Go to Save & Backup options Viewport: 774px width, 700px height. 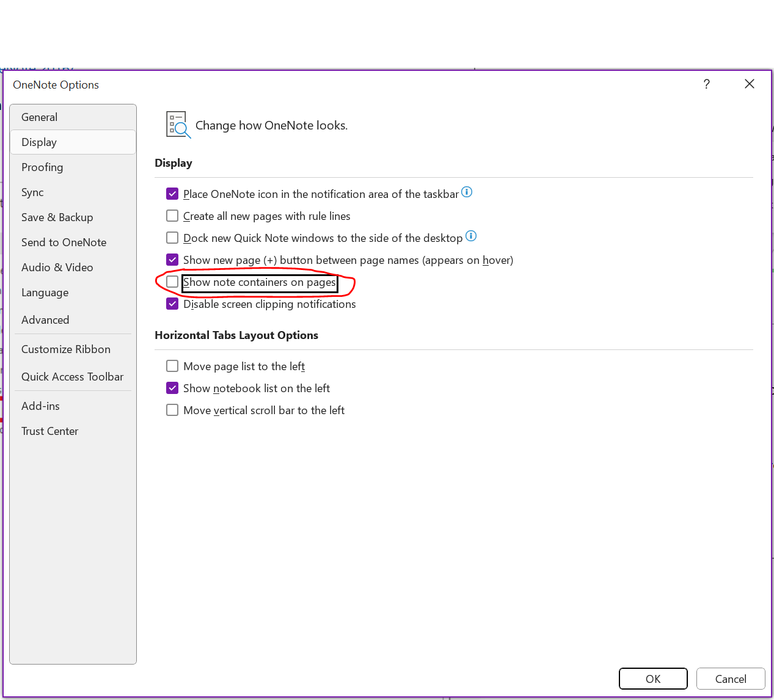point(73,217)
